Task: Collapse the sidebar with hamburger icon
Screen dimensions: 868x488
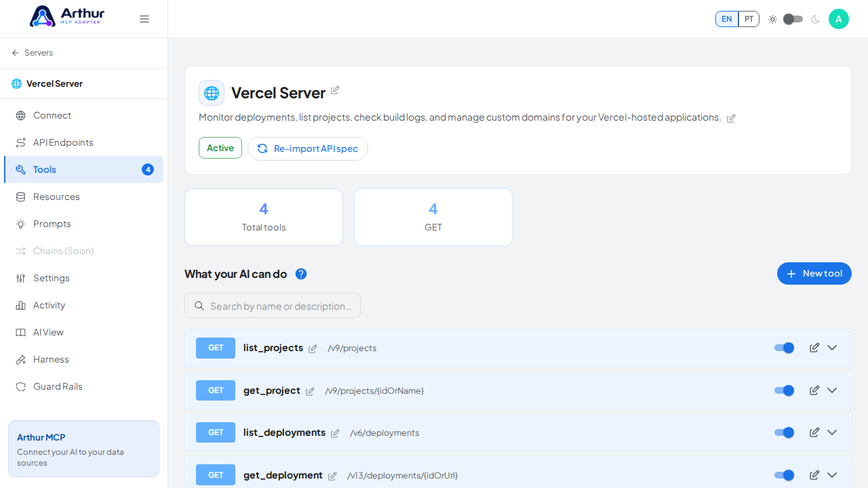Action: [144, 19]
